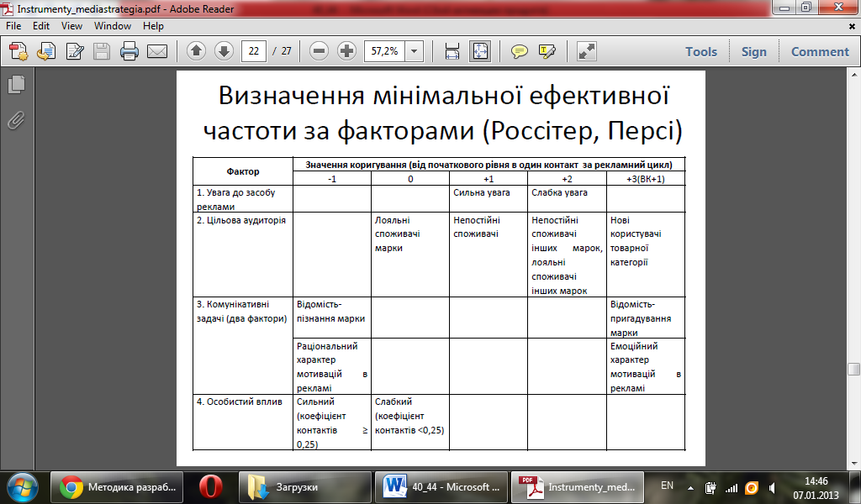
Task: Show the attachments paperclip panel
Action: [x=17, y=120]
